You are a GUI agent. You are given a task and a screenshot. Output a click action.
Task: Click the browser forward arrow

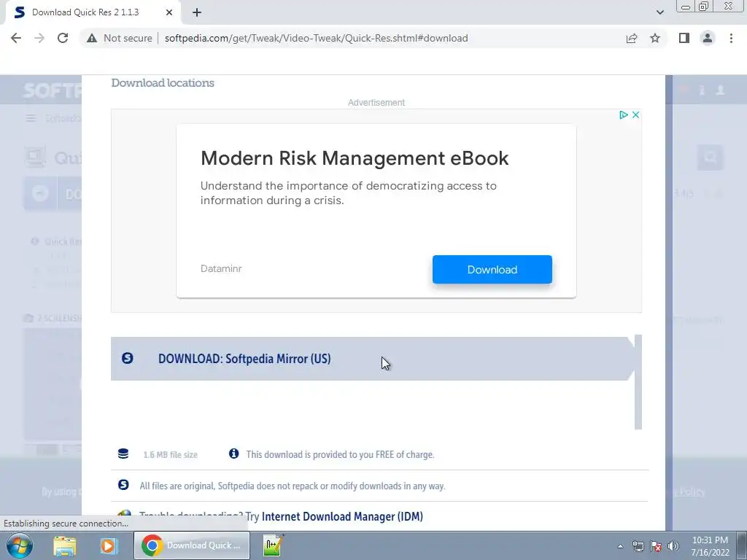pos(39,38)
